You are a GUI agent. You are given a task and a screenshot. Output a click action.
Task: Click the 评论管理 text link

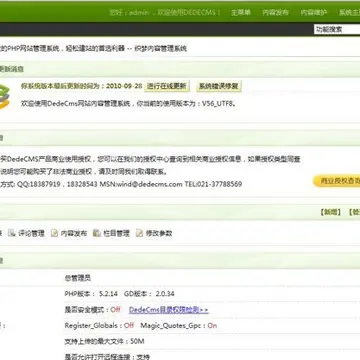[31, 233]
